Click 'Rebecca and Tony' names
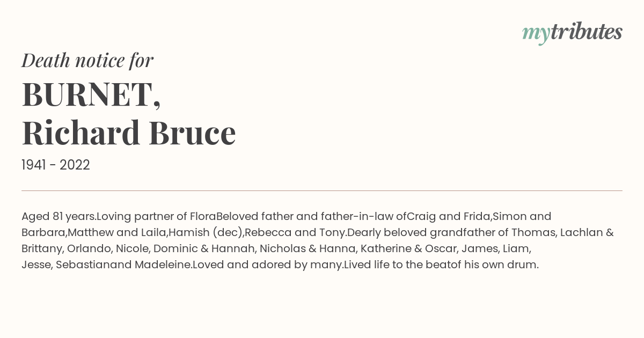644x338 pixels. [295, 233]
